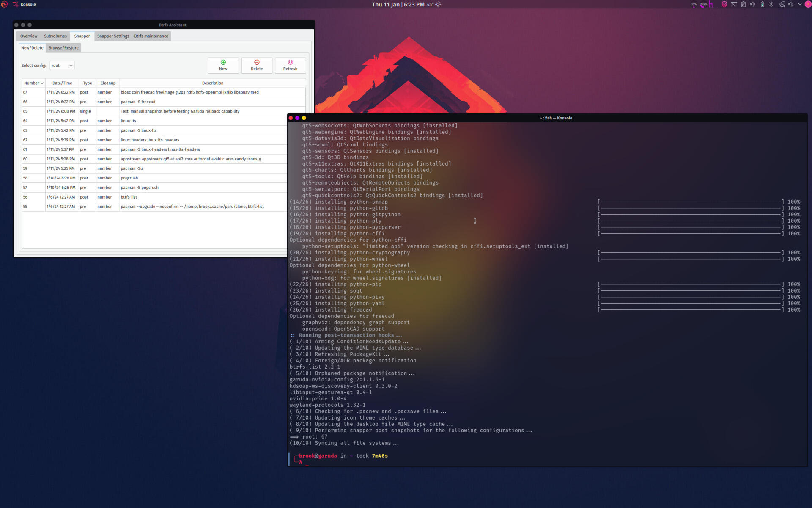Screen dimensions: 812x508
Task: Click the Btrfs Assistant window title
Action: point(173,25)
